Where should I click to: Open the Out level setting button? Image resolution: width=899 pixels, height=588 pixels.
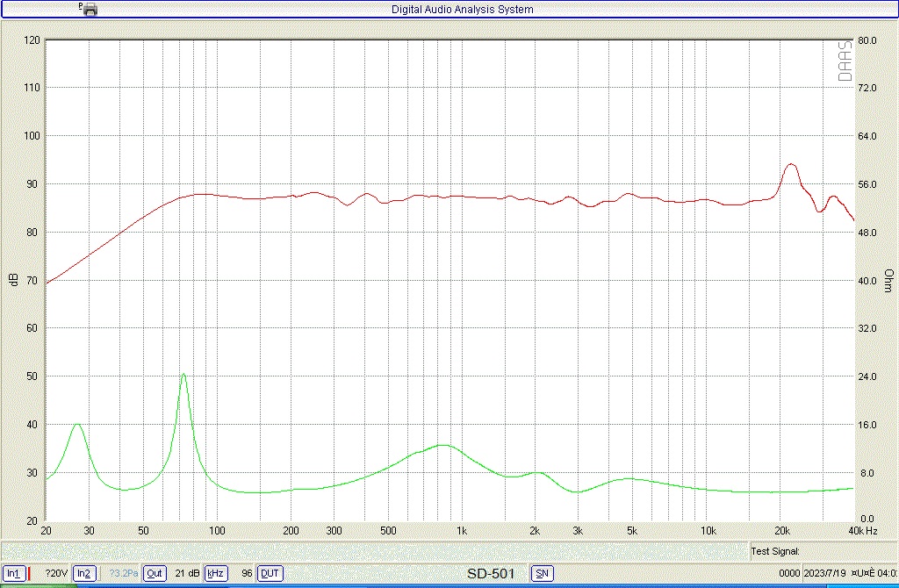point(155,574)
